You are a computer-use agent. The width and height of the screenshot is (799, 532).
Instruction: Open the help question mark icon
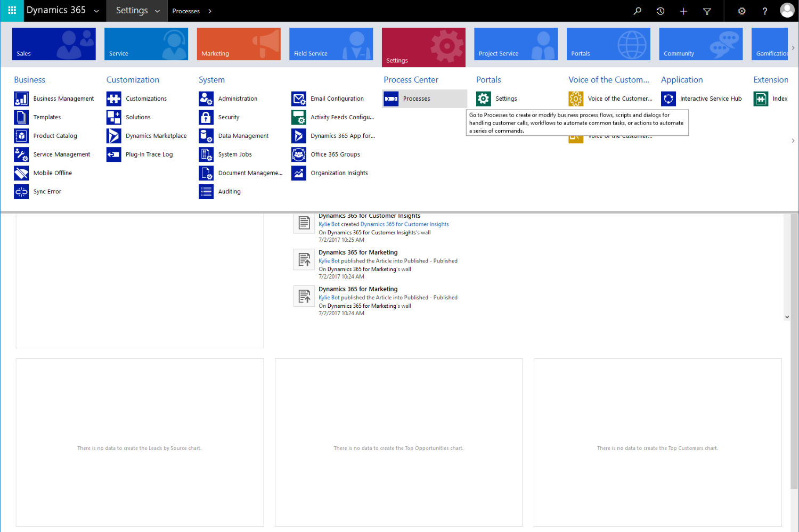(x=764, y=11)
